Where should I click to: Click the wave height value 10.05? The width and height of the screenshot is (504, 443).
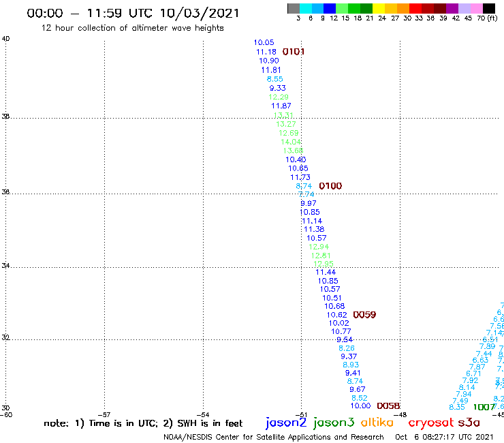click(x=264, y=42)
